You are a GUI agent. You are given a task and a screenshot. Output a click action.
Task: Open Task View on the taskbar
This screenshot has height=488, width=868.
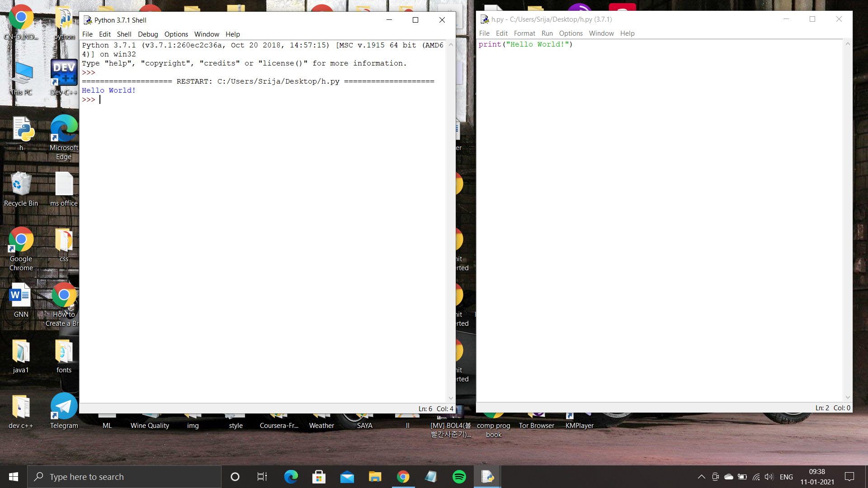262,477
